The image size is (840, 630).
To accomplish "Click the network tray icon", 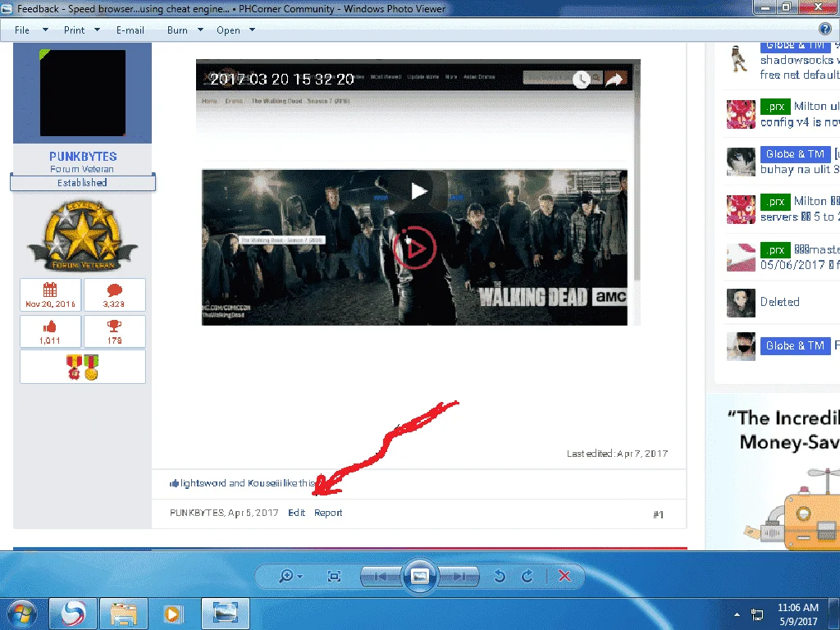I will click(x=757, y=614).
